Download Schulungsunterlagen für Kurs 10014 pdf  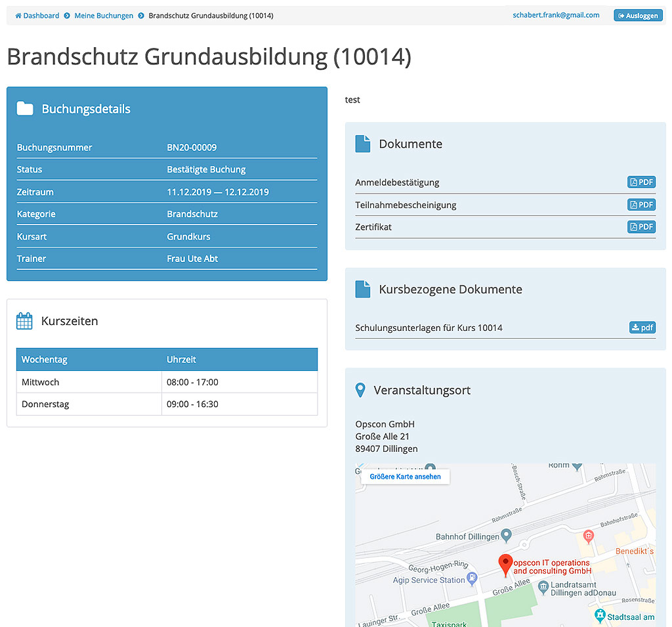[x=642, y=328]
